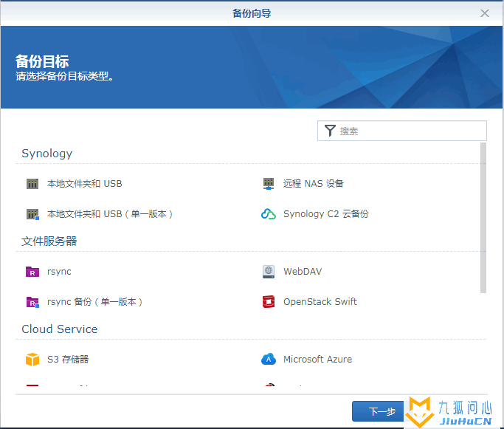
Task: Choose S3 存储器 text label
Action: coord(68,359)
